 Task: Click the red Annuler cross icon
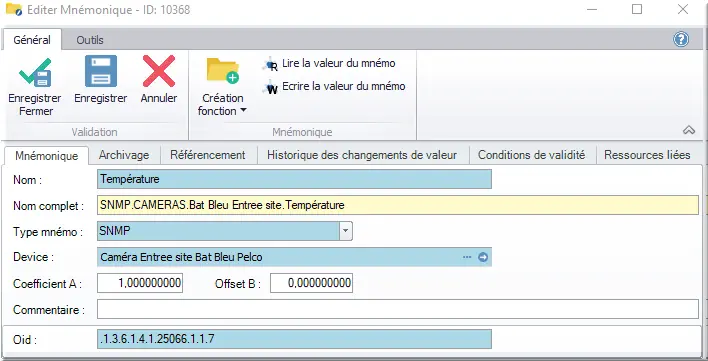pyautogui.click(x=159, y=71)
